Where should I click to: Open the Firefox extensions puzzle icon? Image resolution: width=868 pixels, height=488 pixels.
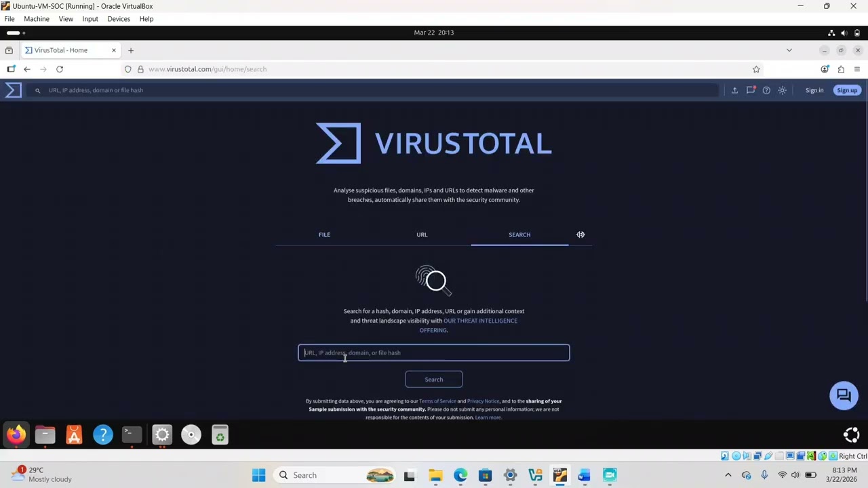tap(841, 69)
